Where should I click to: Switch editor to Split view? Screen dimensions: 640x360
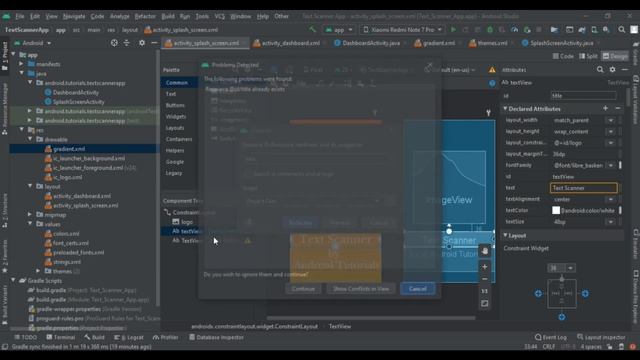[x=588, y=56]
